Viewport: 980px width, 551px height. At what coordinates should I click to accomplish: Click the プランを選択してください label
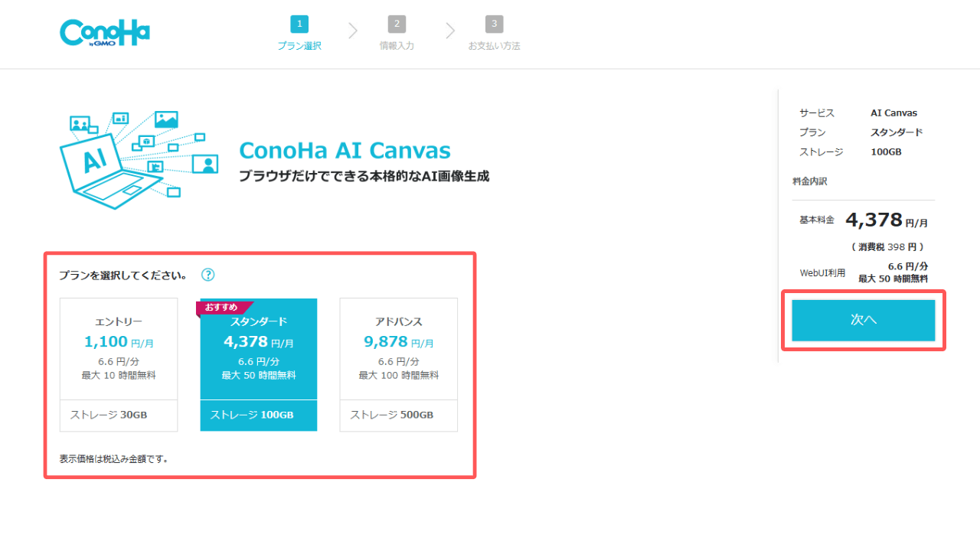124,275
